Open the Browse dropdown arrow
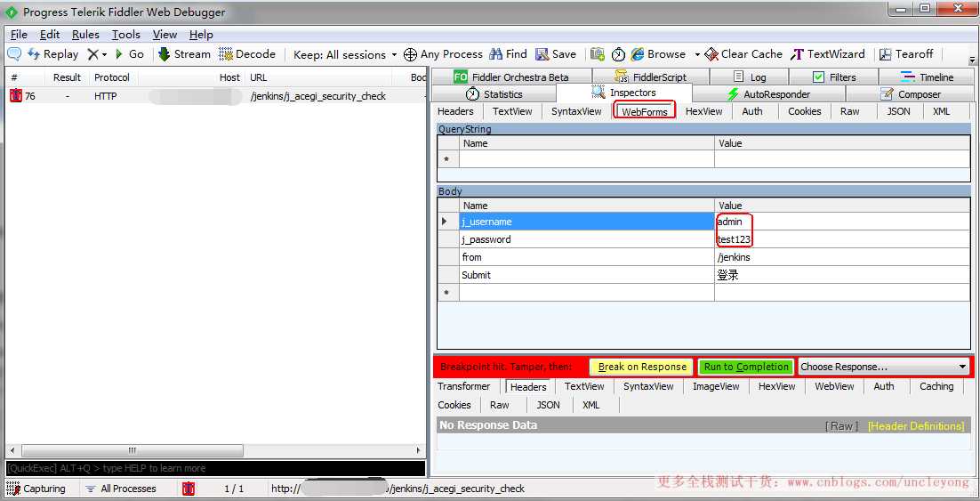This screenshot has height=501, width=980. click(697, 55)
